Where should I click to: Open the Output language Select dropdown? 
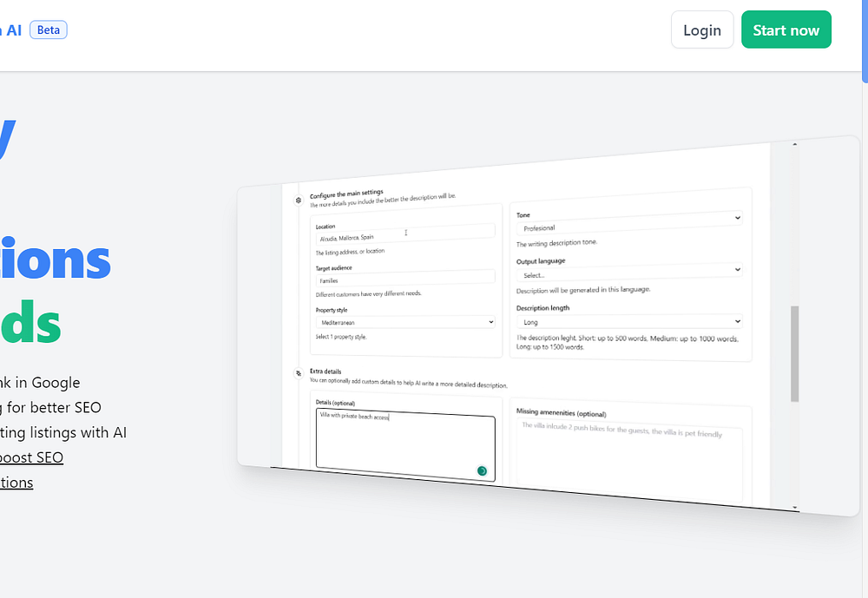pos(629,272)
